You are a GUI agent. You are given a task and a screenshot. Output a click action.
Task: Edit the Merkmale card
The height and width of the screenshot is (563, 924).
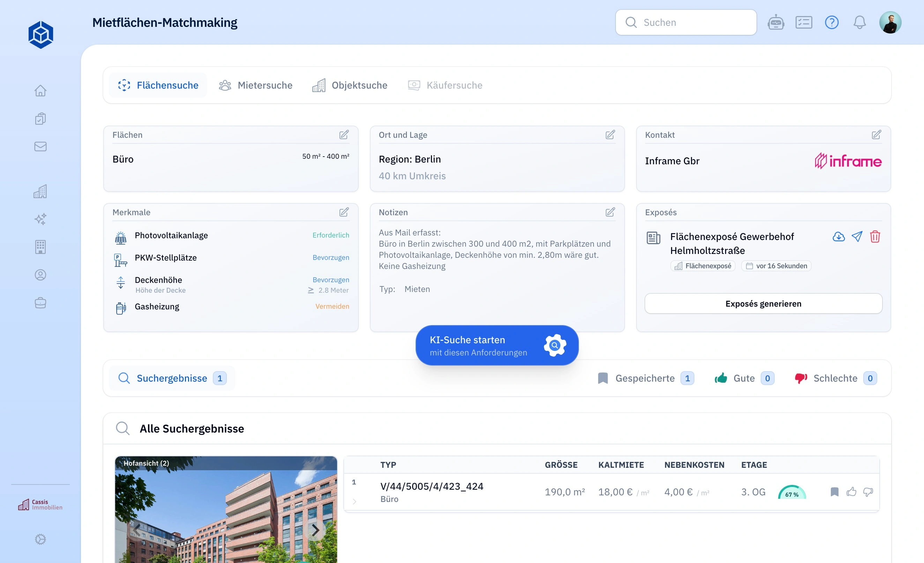click(x=344, y=212)
